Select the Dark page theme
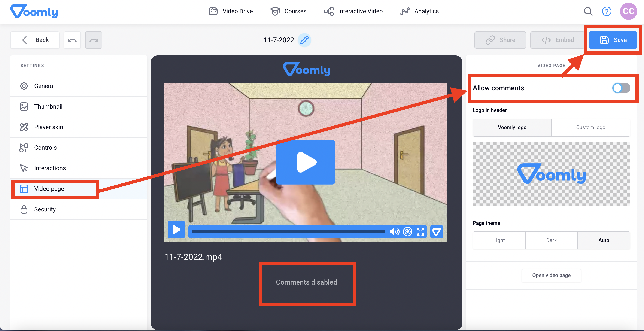The image size is (644, 331). point(552,240)
